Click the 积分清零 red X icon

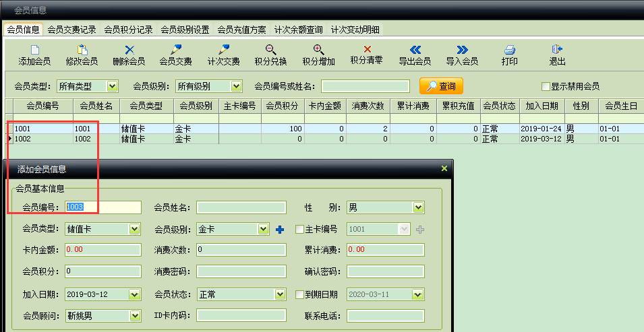click(x=367, y=49)
